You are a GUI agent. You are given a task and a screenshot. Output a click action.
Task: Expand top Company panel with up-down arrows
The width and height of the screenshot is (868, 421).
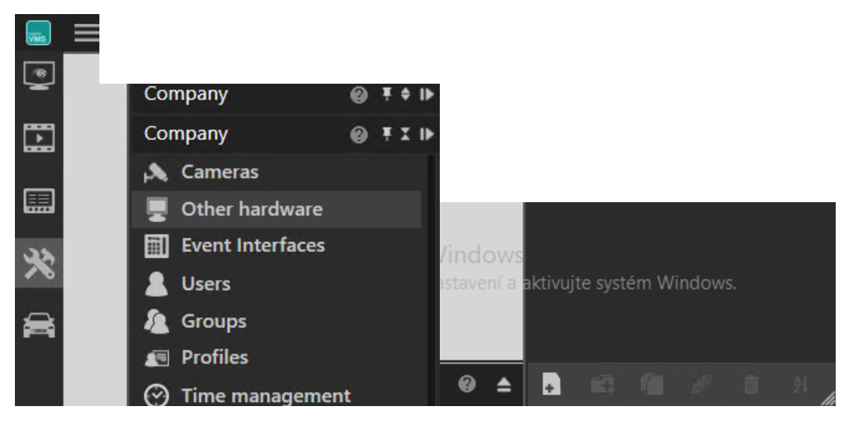click(x=406, y=95)
